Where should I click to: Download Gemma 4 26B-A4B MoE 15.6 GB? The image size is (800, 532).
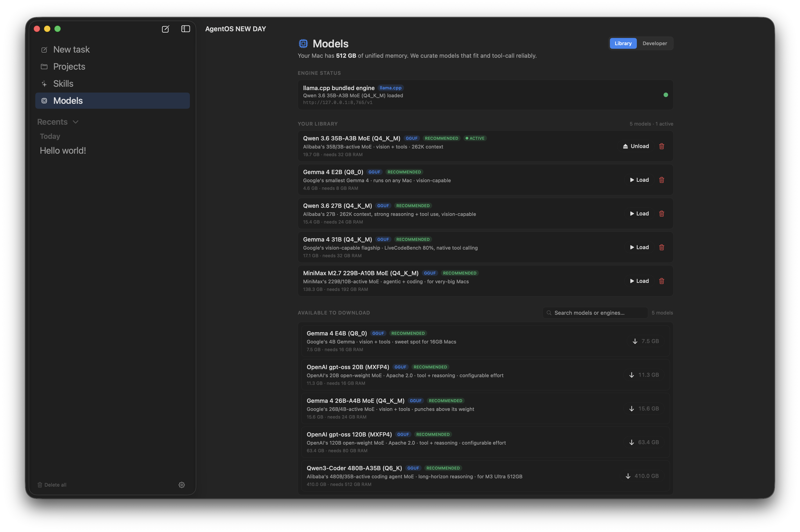tap(644, 408)
